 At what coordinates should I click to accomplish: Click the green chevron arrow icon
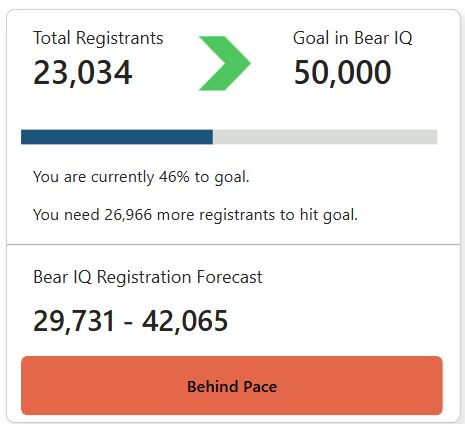pos(224,63)
